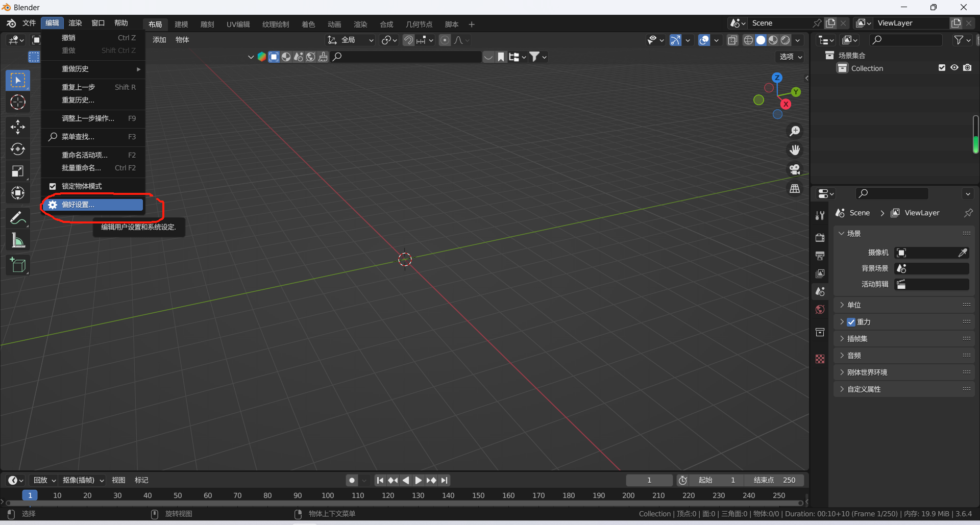Open the 选项 dropdown in the viewport header
The height and width of the screenshot is (525, 980).
pyautogui.click(x=789, y=57)
